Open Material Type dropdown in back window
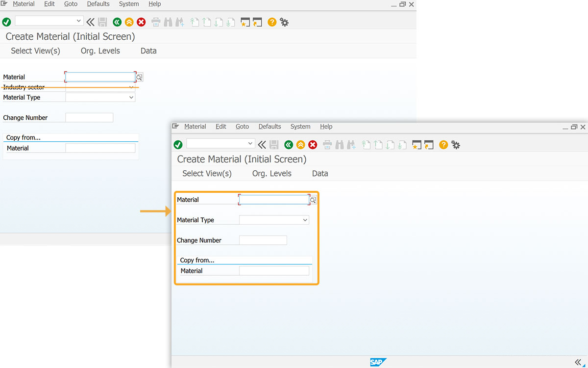Image resolution: width=588 pixels, height=368 pixels. (x=131, y=98)
